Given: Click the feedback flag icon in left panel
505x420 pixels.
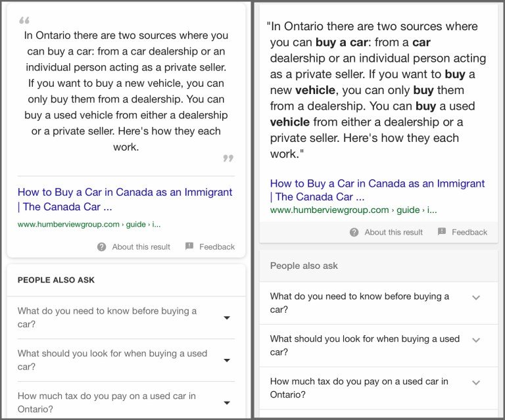Looking at the screenshot, I should (x=189, y=246).
